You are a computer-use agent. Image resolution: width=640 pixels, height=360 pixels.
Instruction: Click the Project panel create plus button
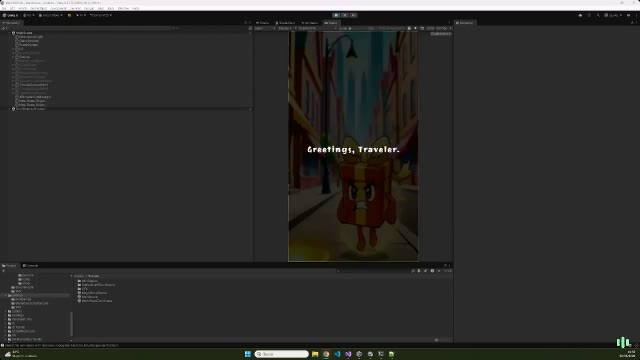click(4, 271)
